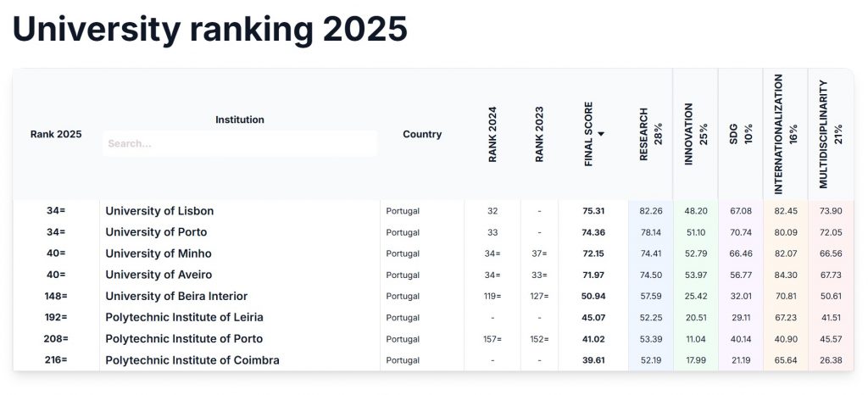Sort table by Rank 2023 header
Image resolution: width=868 pixels, height=395 pixels.
pos(540,134)
